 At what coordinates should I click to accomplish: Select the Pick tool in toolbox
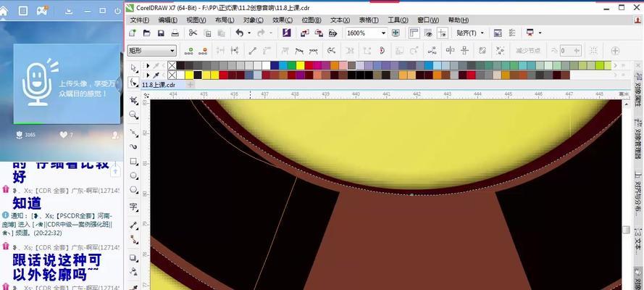(133, 67)
